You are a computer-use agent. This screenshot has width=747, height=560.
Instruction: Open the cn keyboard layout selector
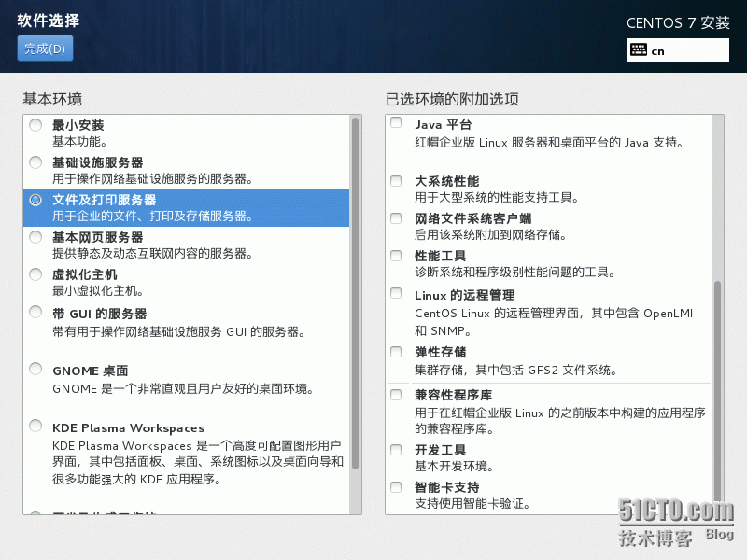678,50
